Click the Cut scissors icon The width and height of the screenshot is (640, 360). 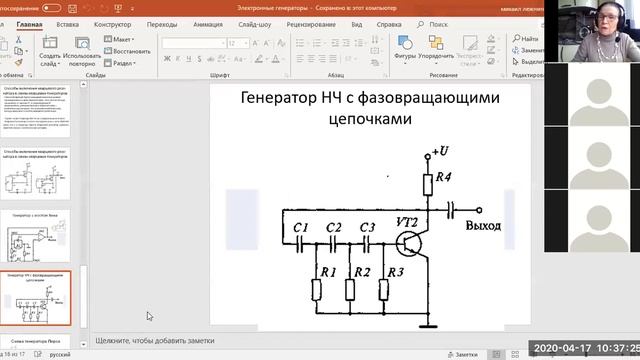(x=18, y=40)
